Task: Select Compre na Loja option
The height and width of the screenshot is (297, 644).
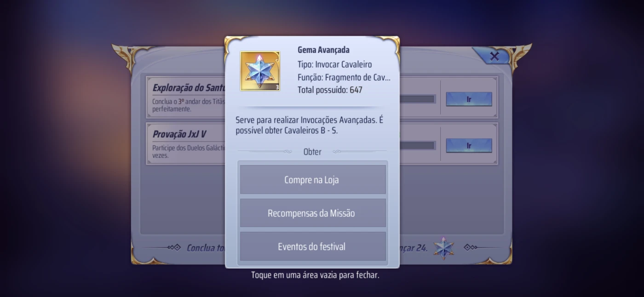Action: tap(312, 180)
